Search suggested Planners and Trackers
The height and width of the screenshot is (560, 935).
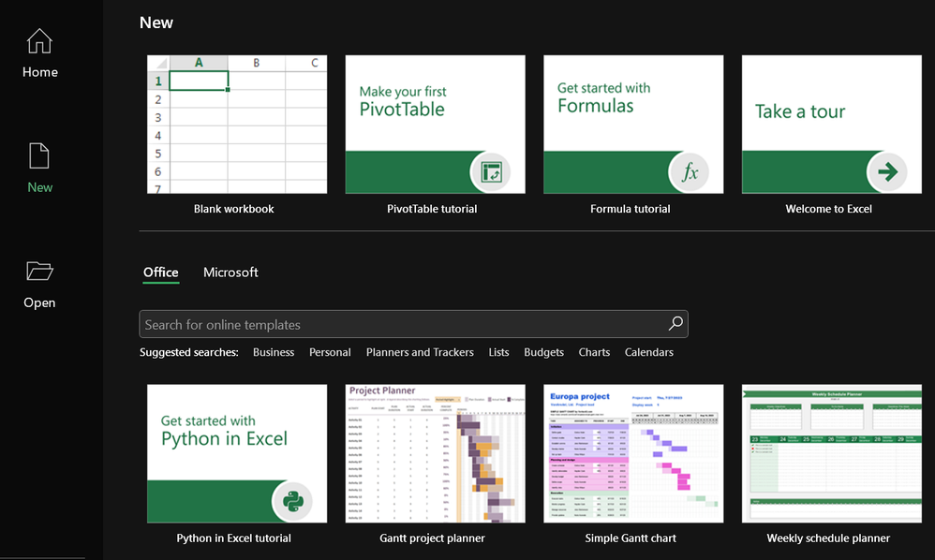pos(420,352)
